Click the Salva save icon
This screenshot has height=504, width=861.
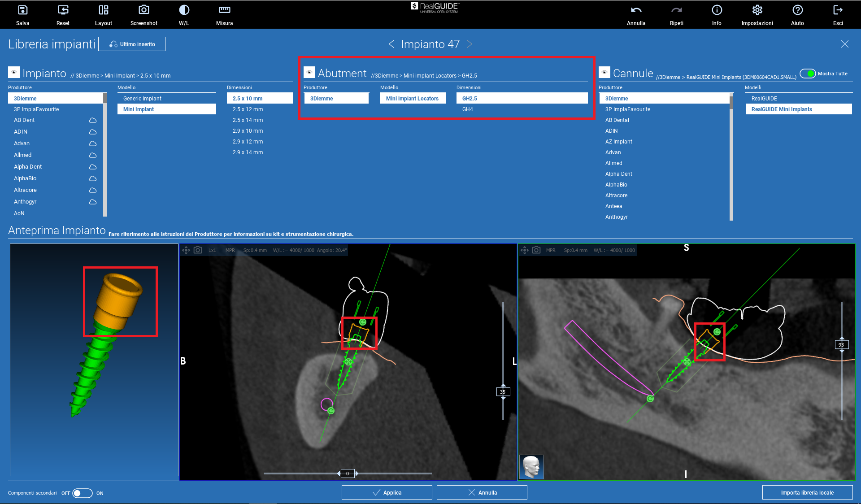tap(22, 10)
